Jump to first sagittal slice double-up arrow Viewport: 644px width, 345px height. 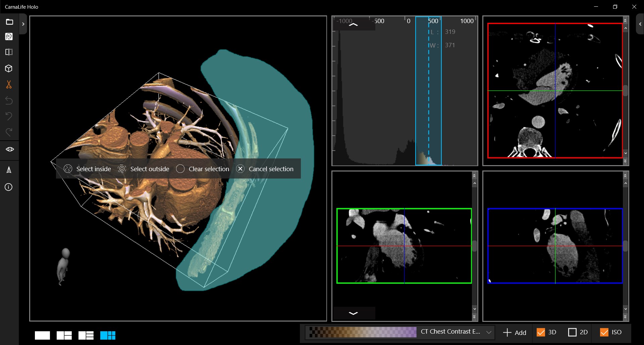click(625, 176)
